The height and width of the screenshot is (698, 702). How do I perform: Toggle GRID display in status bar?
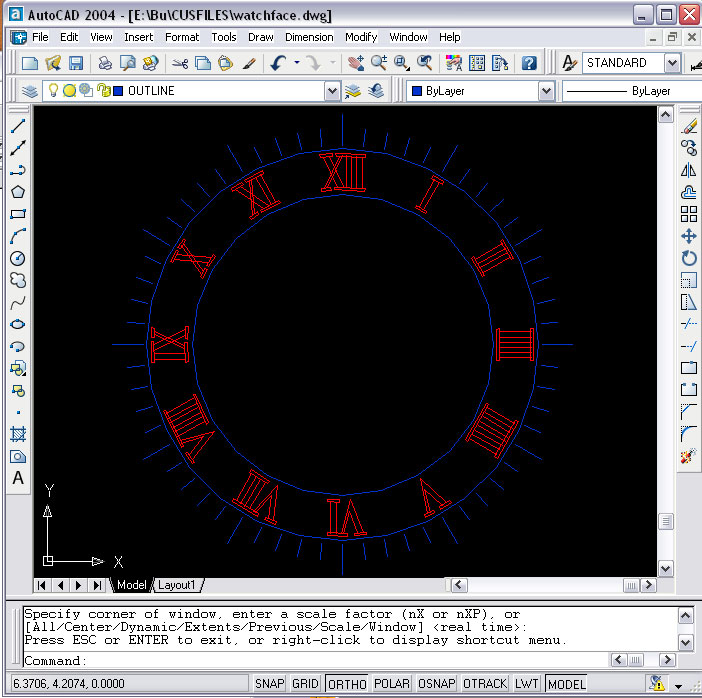(305, 684)
